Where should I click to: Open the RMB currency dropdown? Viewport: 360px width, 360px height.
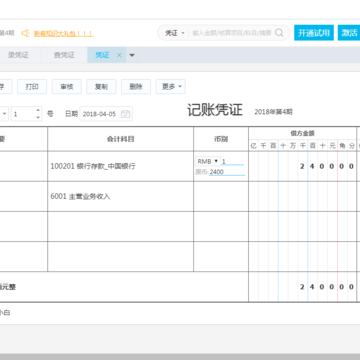(208, 161)
